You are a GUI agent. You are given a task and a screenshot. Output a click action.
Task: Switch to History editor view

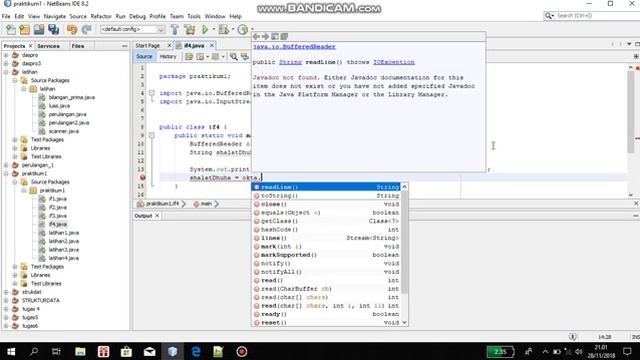tap(168, 57)
